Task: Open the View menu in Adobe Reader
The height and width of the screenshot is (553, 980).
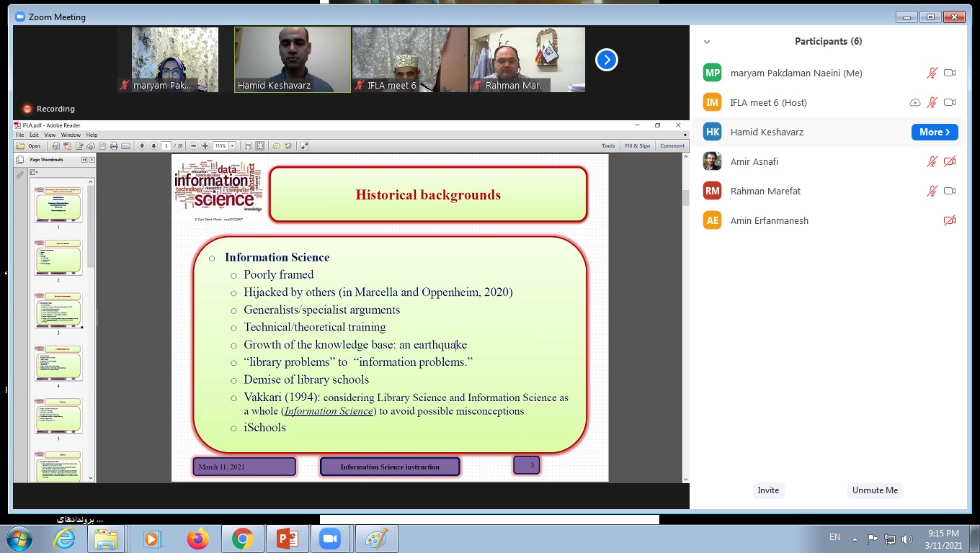Action: point(50,135)
